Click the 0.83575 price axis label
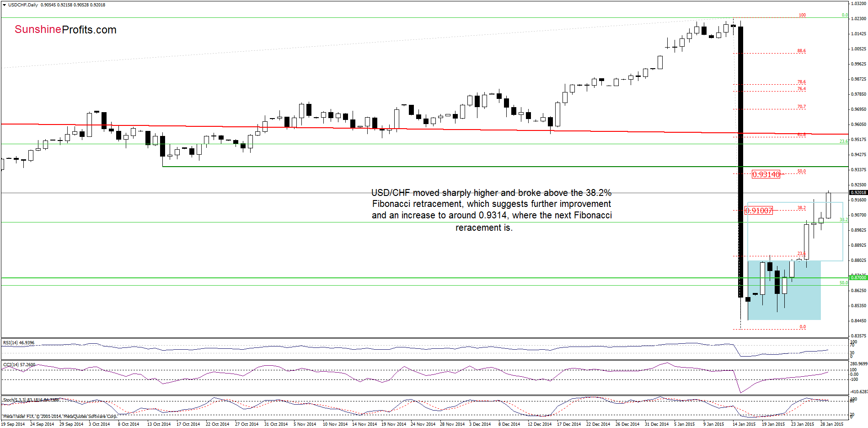868x428 pixels. pyautogui.click(x=858, y=336)
